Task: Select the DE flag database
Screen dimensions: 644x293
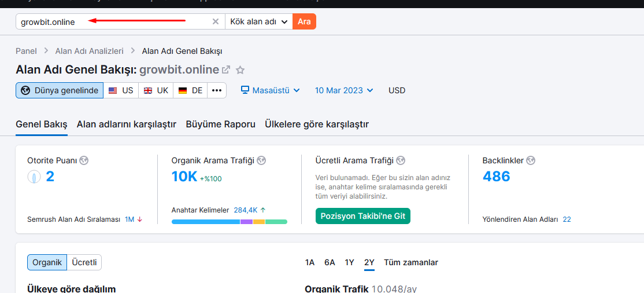Action: 190,90
